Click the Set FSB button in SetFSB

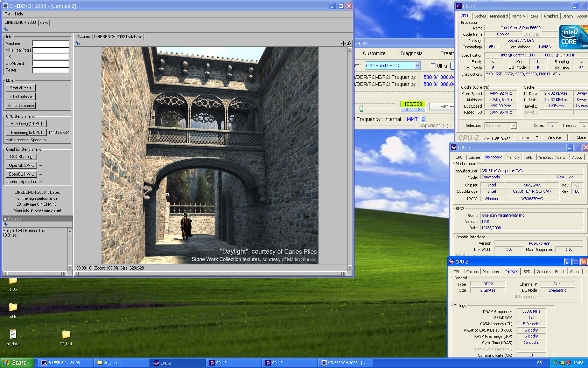[442, 107]
